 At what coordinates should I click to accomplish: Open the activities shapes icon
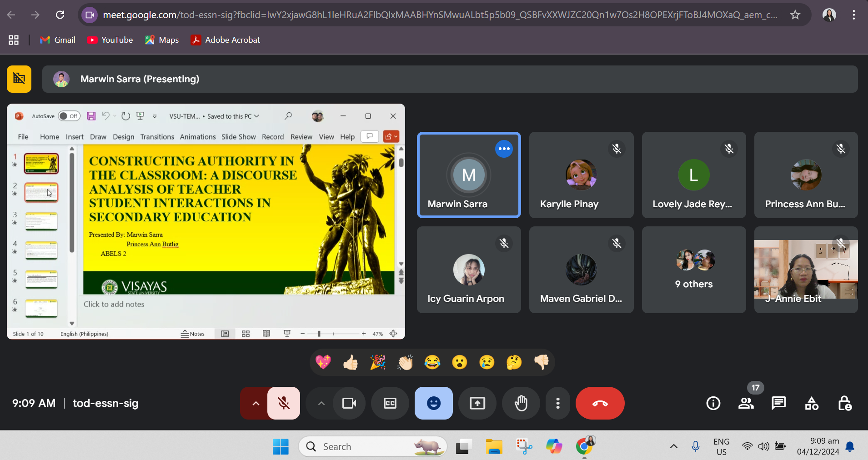click(812, 403)
